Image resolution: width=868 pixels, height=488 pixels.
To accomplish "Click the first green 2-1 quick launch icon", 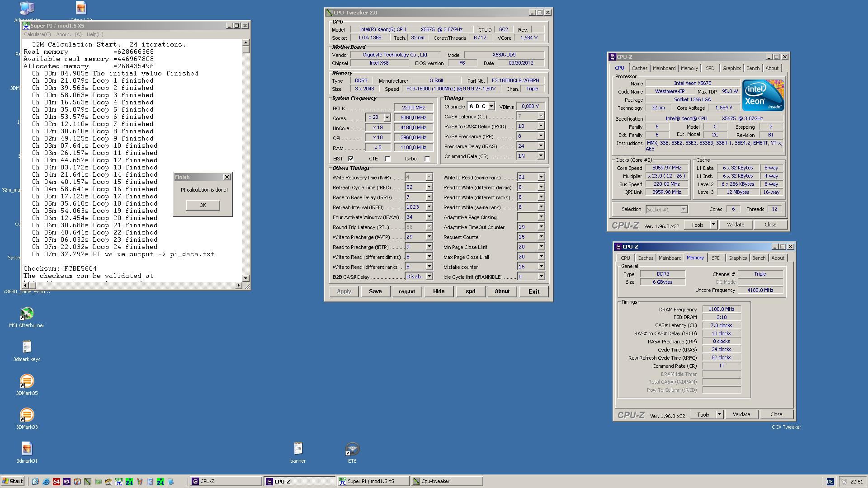I will [129, 482].
